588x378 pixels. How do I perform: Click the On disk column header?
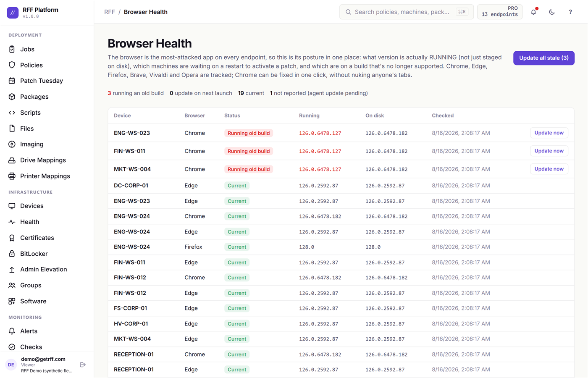[x=375, y=115]
